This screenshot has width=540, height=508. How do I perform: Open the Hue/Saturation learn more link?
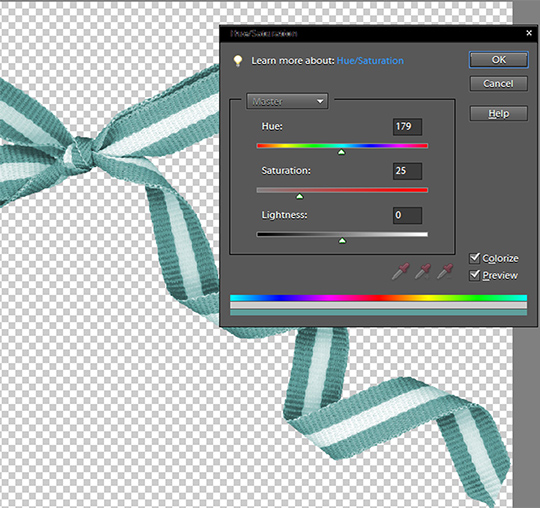point(370,61)
